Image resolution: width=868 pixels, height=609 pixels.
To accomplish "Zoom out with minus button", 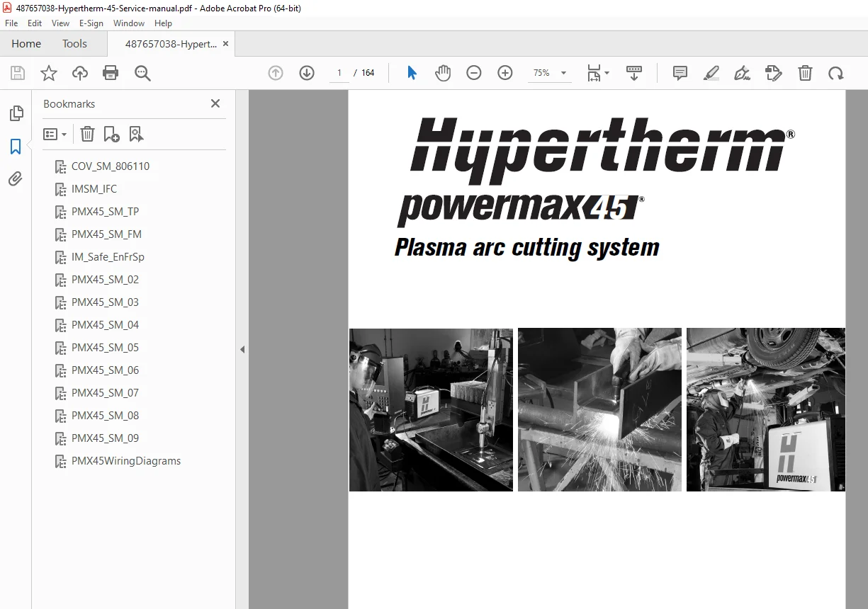I will tap(474, 73).
